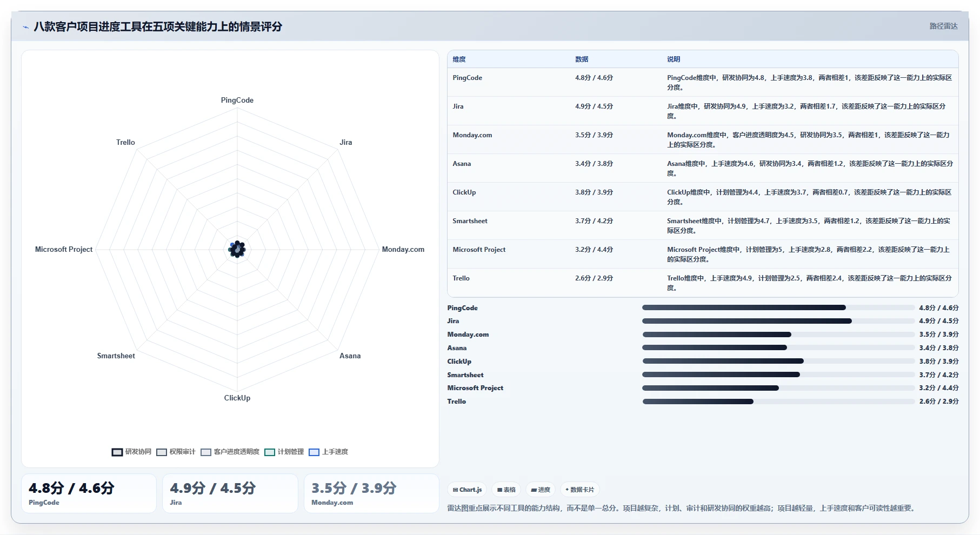
Task: Click the Jira description text in the table
Action: click(806, 111)
